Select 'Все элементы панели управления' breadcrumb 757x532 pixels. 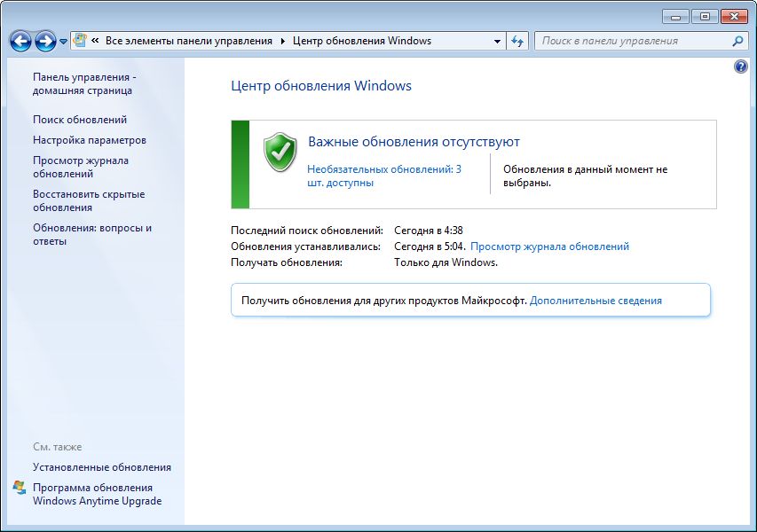pyautogui.click(x=189, y=41)
